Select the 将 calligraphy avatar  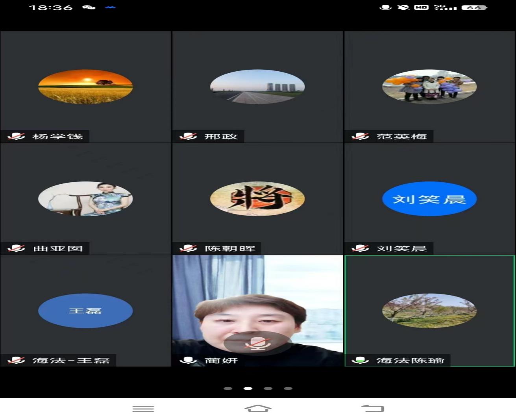pos(257,199)
